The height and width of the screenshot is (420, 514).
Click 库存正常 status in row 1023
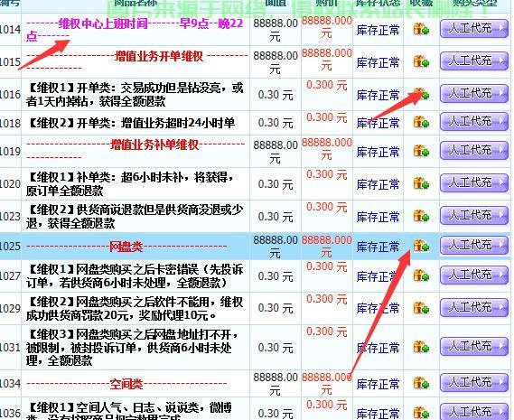point(378,217)
